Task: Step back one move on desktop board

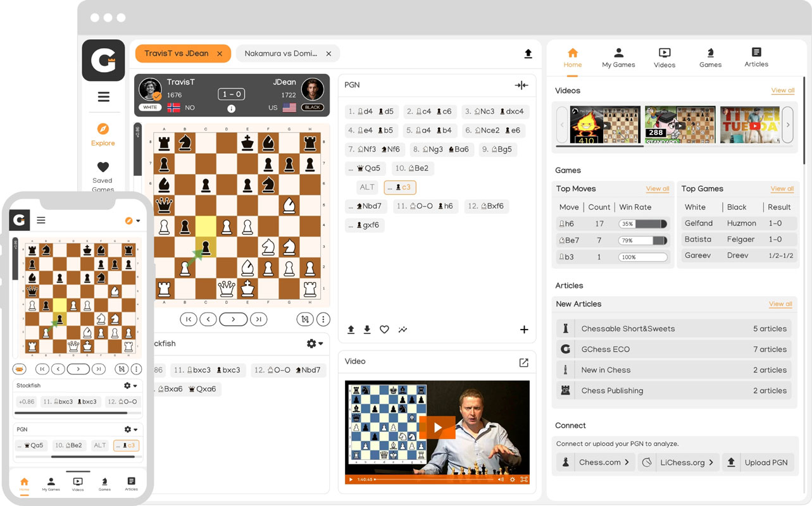Action: point(208,319)
